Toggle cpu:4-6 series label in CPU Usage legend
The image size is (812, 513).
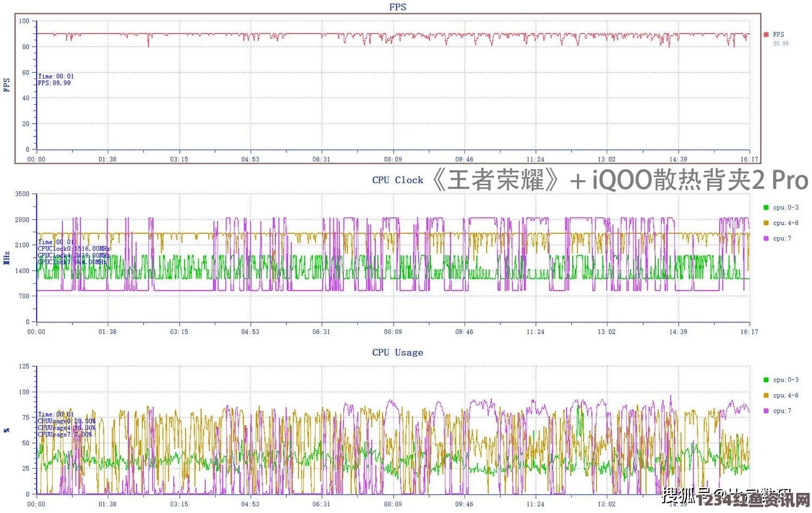pos(785,395)
